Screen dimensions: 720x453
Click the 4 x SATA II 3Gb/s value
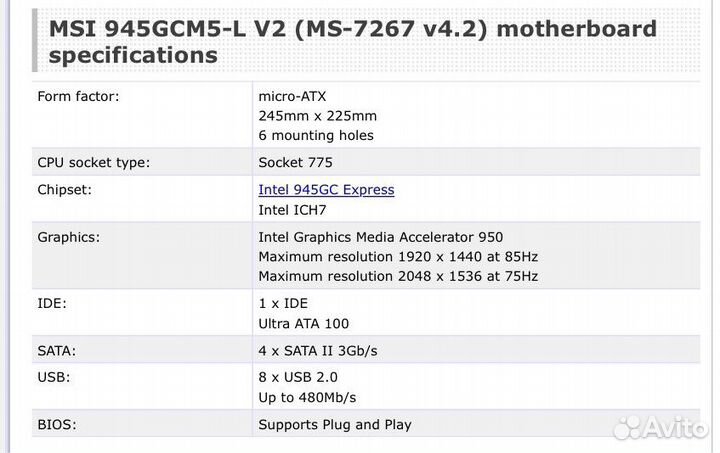tap(317, 350)
